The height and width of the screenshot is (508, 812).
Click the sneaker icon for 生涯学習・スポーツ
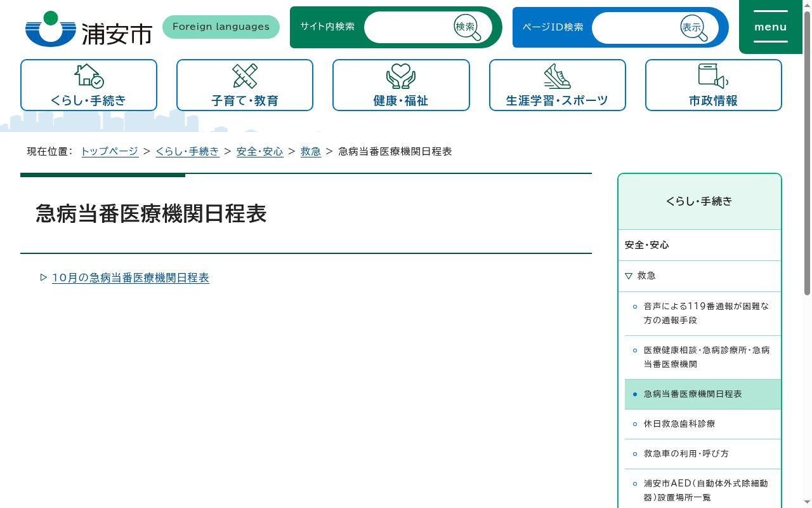pyautogui.click(x=557, y=76)
